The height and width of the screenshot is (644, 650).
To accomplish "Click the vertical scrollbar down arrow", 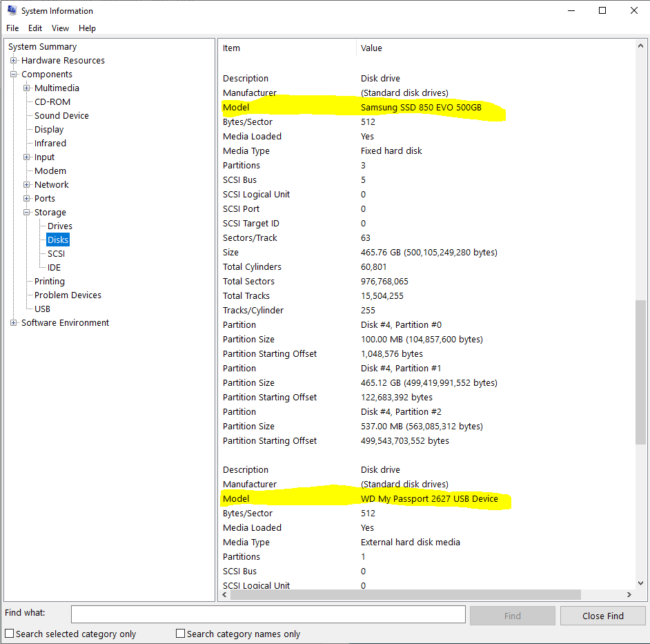I will [x=640, y=583].
